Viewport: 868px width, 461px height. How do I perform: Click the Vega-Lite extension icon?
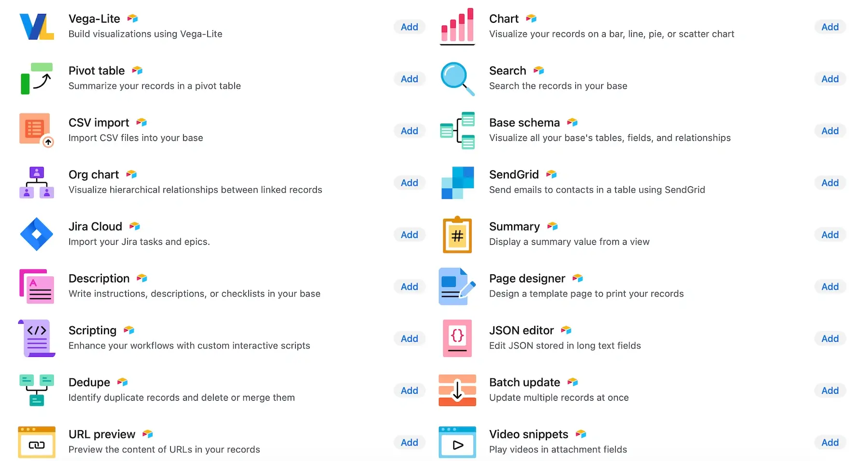coord(36,27)
